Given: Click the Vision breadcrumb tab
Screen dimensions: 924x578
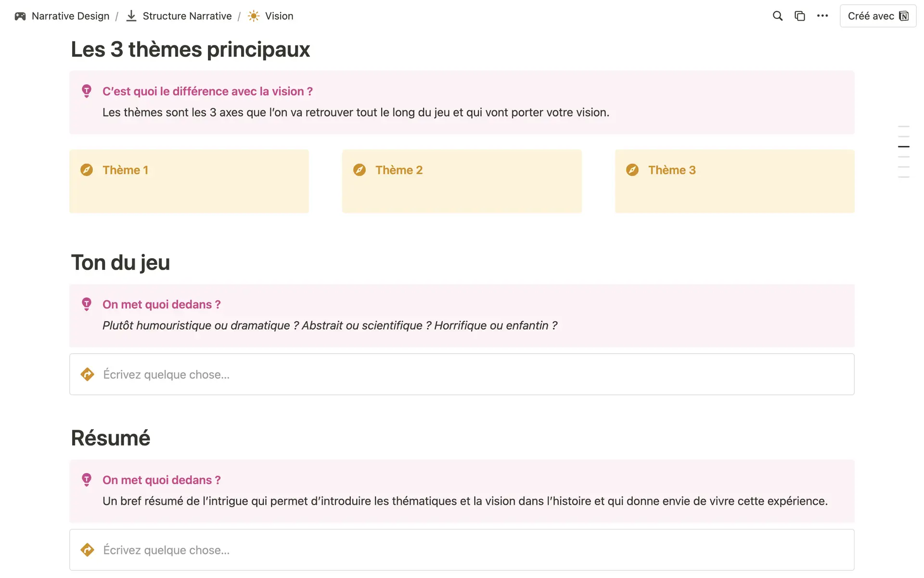Looking at the screenshot, I should point(279,15).
